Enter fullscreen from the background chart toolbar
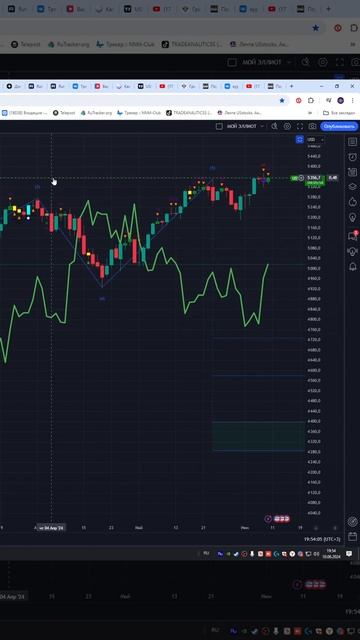The image size is (360, 640). click(339, 62)
